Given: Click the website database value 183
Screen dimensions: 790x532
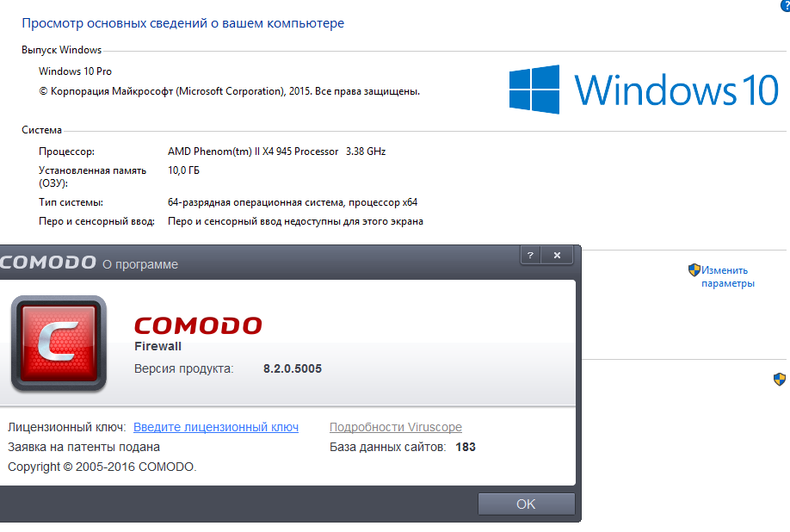Looking at the screenshot, I should coord(466,448).
